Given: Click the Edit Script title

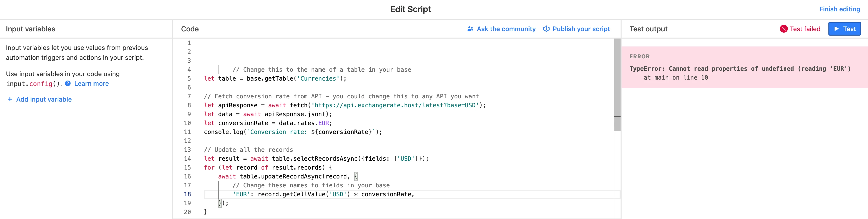Looking at the screenshot, I should (410, 9).
